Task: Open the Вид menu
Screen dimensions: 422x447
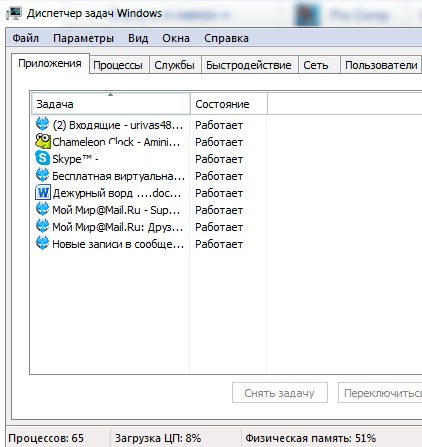Action: point(138,38)
